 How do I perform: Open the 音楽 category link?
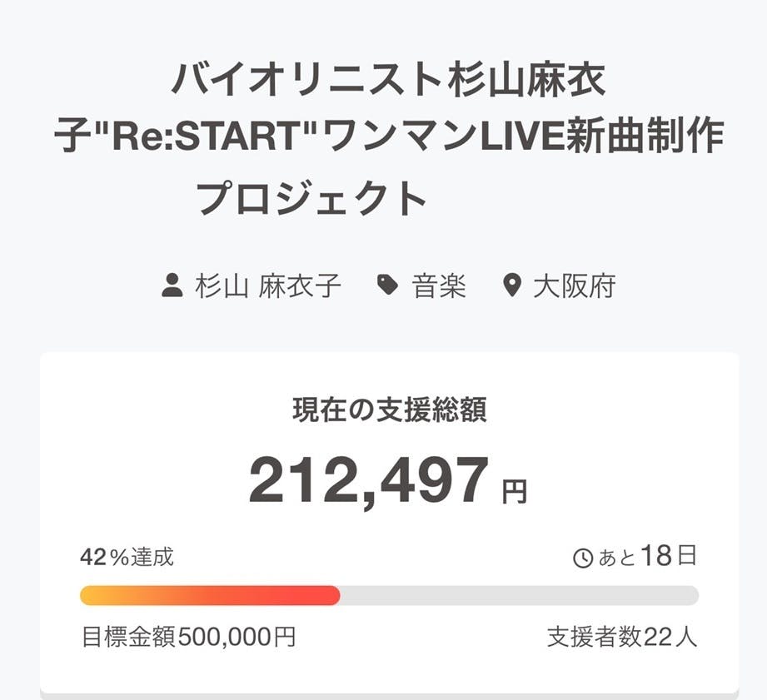pyautogui.click(x=439, y=286)
